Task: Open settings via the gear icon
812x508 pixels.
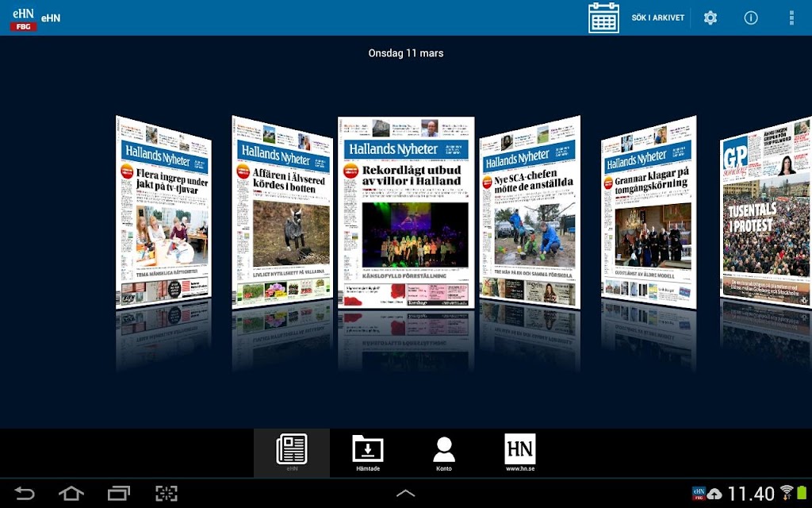Action: pos(710,17)
